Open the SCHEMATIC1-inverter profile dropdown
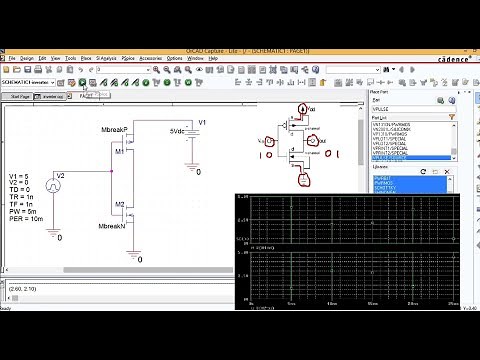 (x=52, y=82)
